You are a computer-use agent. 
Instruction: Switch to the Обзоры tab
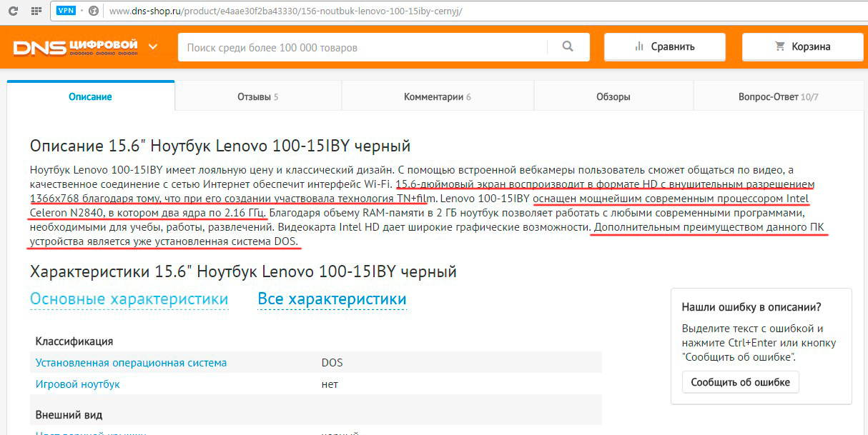coord(613,97)
